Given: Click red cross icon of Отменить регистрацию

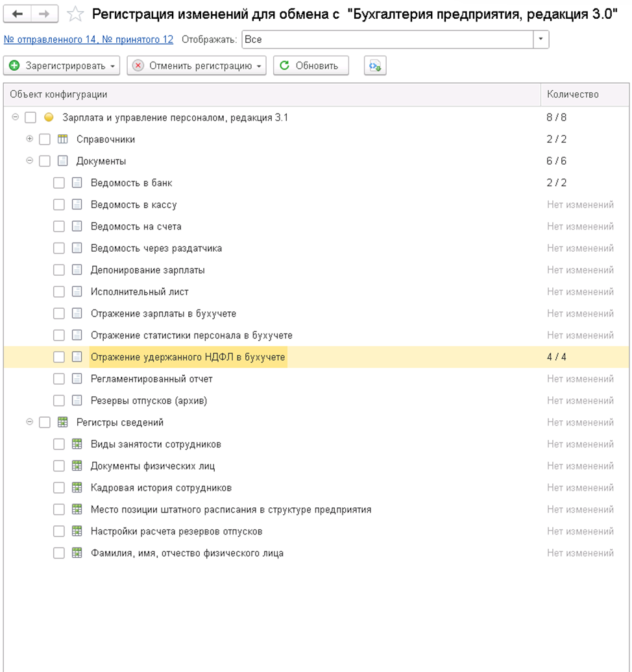Looking at the screenshot, I should pyautogui.click(x=138, y=66).
